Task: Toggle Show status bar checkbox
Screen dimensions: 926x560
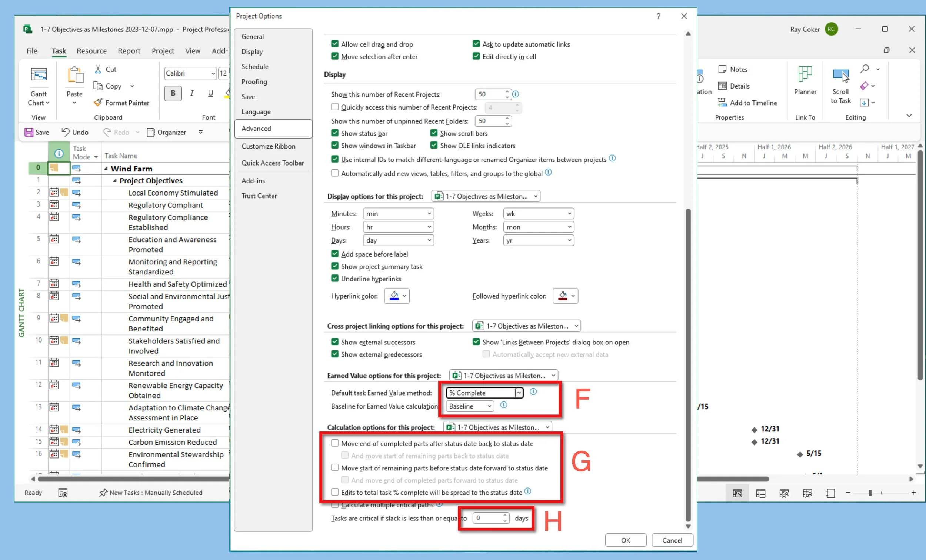Action: click(334, 133)
